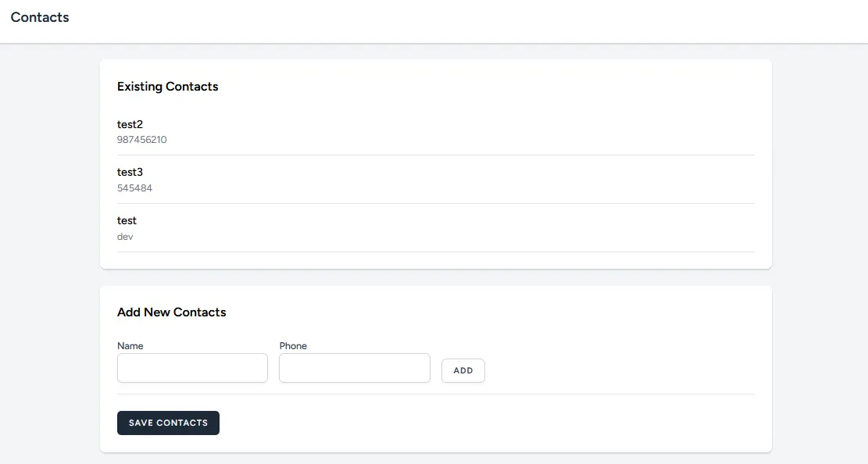Click the top navigation header bar
The width and height of the screenshot is (868, 464).
tap(434, 21)
